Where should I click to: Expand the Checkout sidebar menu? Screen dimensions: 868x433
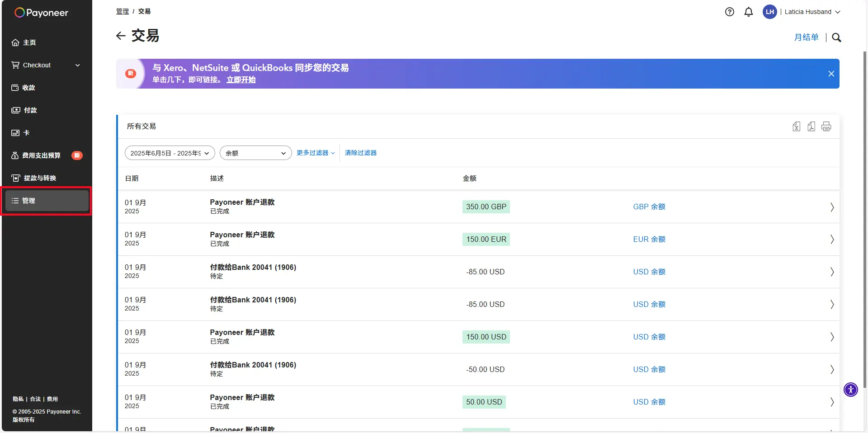coord(46,65)
